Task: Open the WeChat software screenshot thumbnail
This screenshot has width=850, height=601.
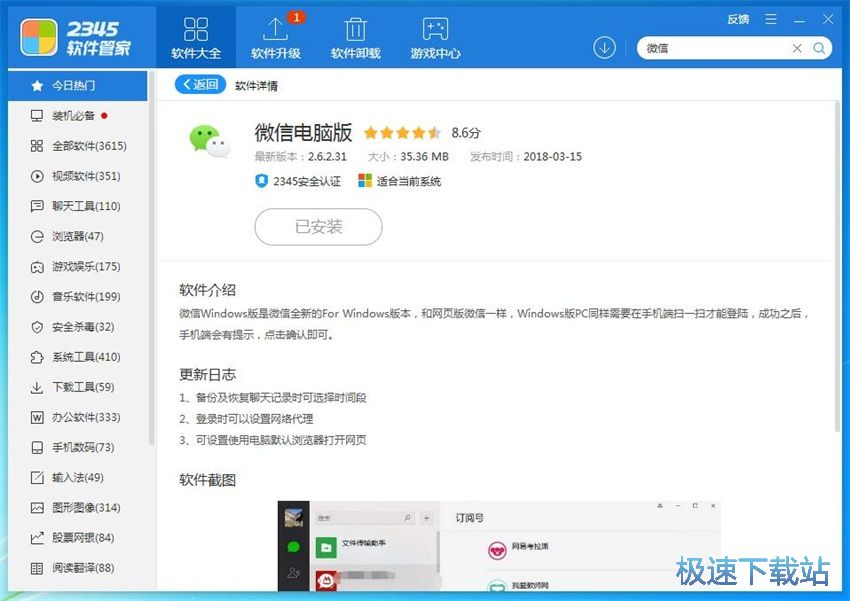Action: pos(499,546)
